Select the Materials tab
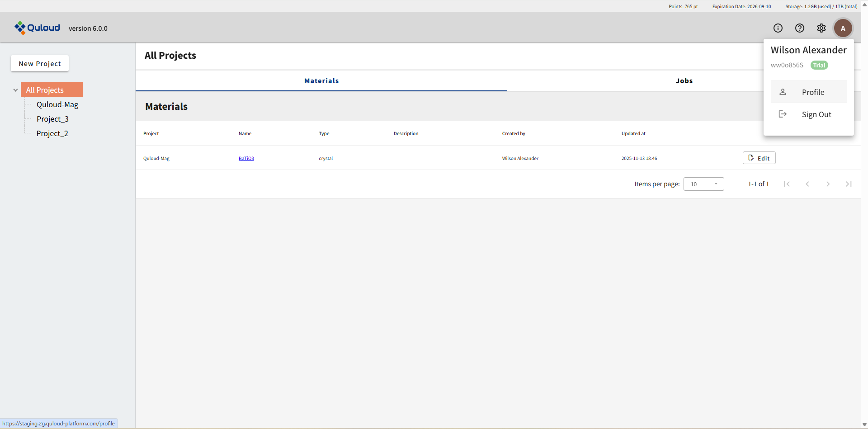Viewport: 868px width, 429px height. tap(321, 81)
